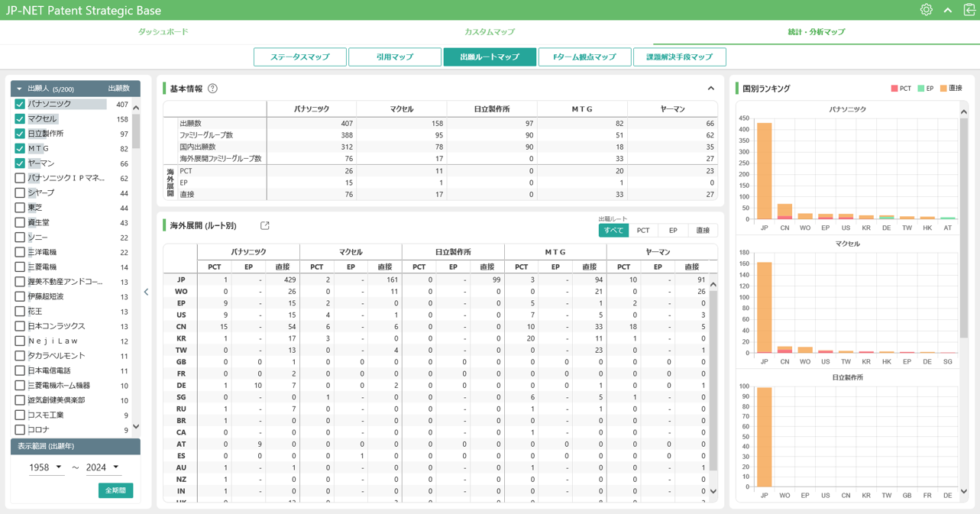This screenshot has height=514, width=980.
Task: Filter routes by PCT button
Action: click(x=643, y=230)
